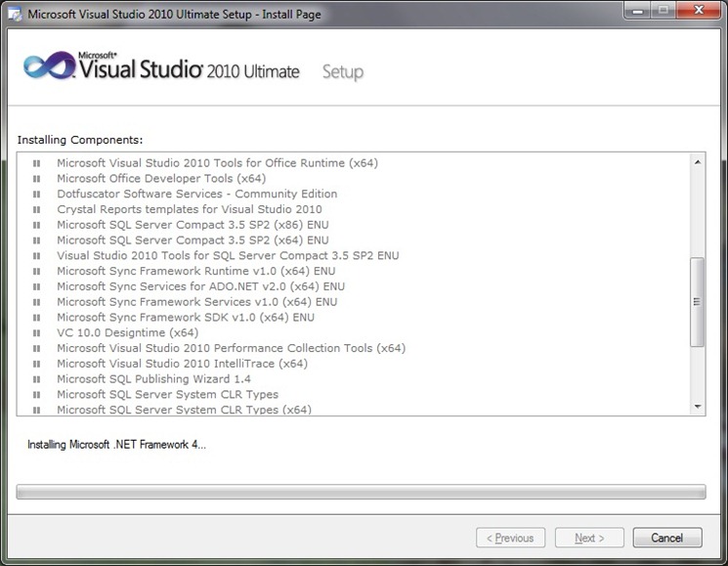Select 'Microsoft Visual Studio 2010 Tools for Office Runtime (x64)'

217,163
